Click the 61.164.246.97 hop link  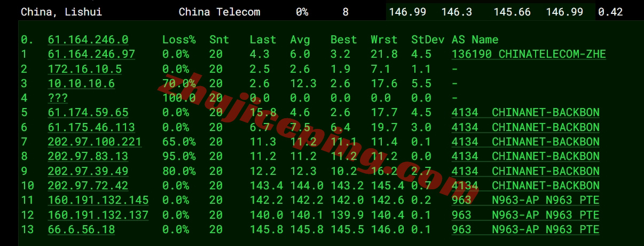91,54
